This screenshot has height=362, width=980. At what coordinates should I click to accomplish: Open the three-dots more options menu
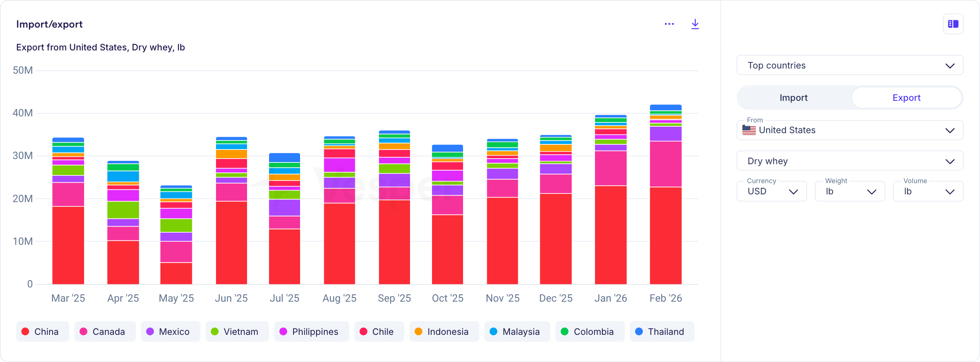coord(669,24)
